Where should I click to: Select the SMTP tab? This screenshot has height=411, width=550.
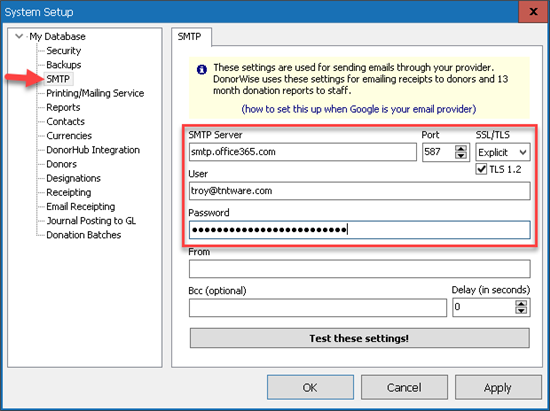(x=190, y=36)
